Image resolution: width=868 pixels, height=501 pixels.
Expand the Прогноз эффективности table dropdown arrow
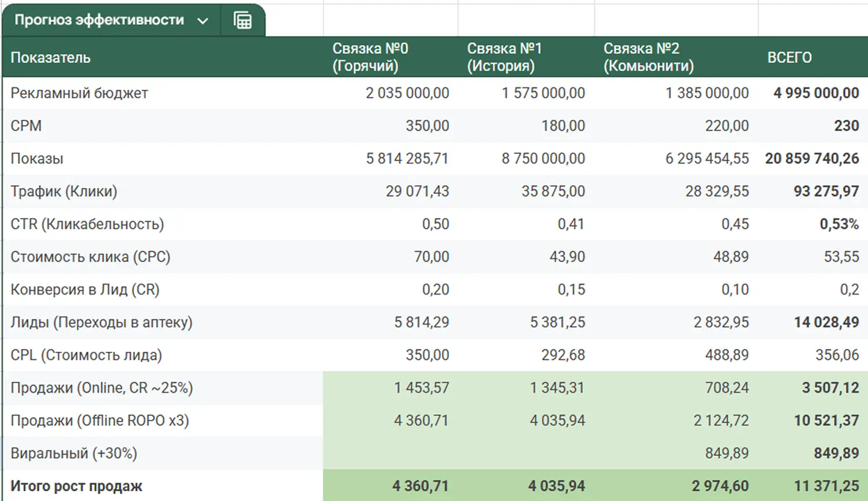click(203, 21)
